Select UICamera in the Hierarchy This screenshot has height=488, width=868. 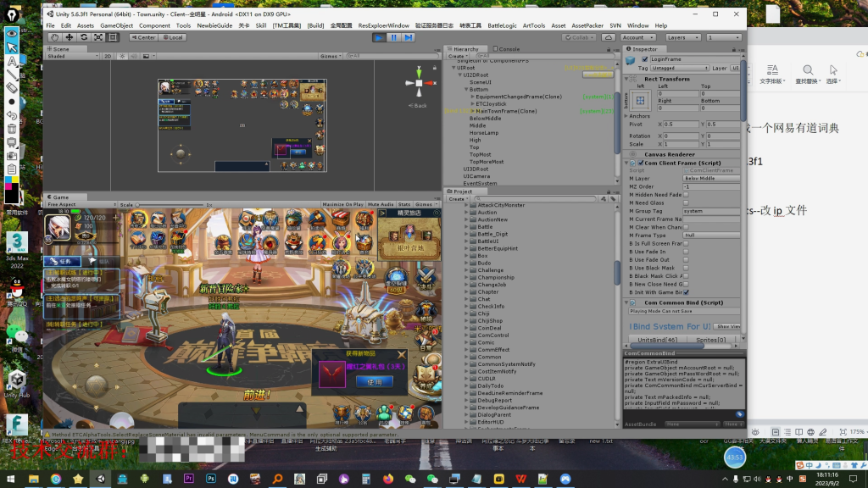click(476, 176)
